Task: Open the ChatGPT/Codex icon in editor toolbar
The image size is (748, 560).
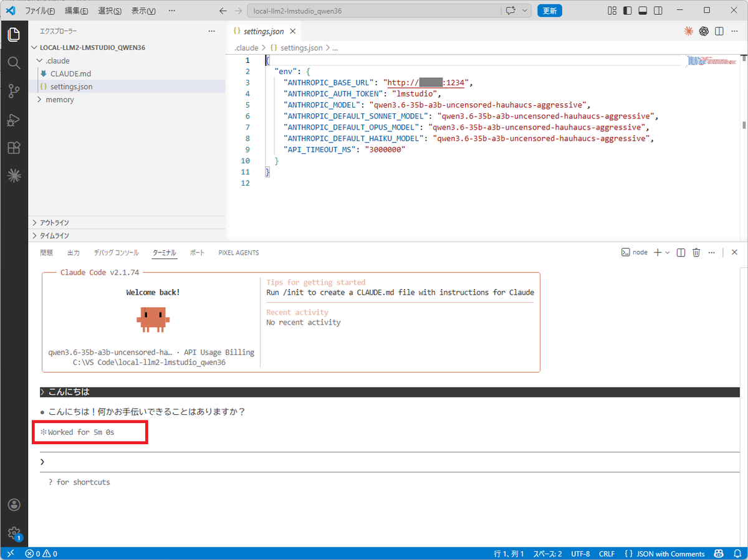Action: (704, 31)
